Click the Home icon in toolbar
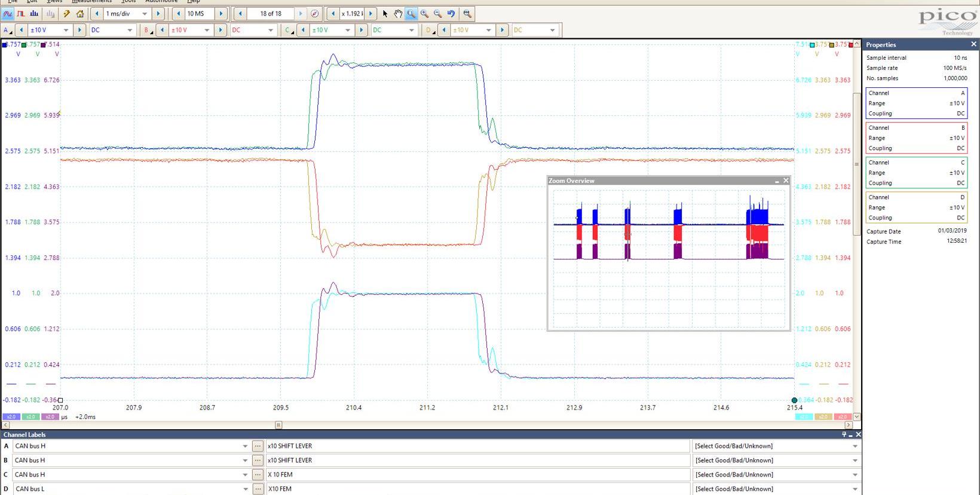Viewport: 980px width, 495px height. pyautogui.click(x=79, y=14)
